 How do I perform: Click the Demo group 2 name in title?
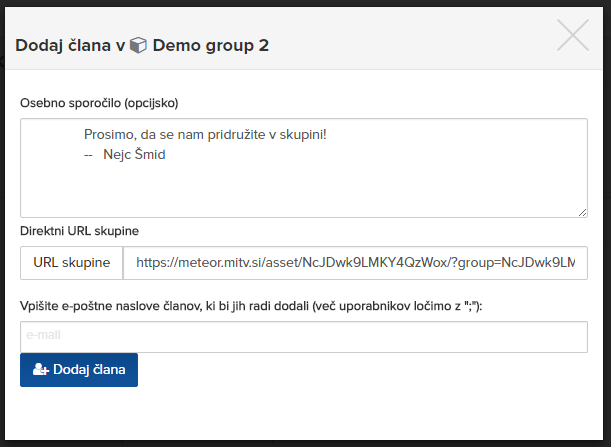tap(210, 46)
